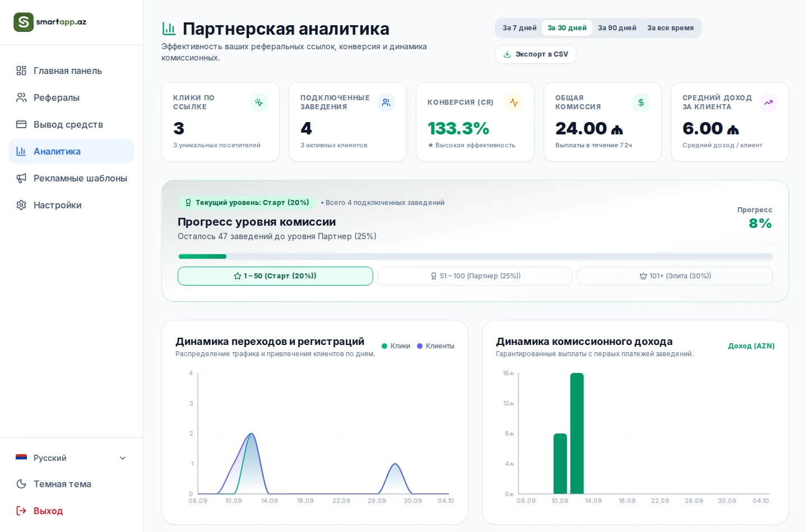
Task: Click the Рекламные шаблоны megaphone icon
Action: pyautogui.click(x=21, y=178)
